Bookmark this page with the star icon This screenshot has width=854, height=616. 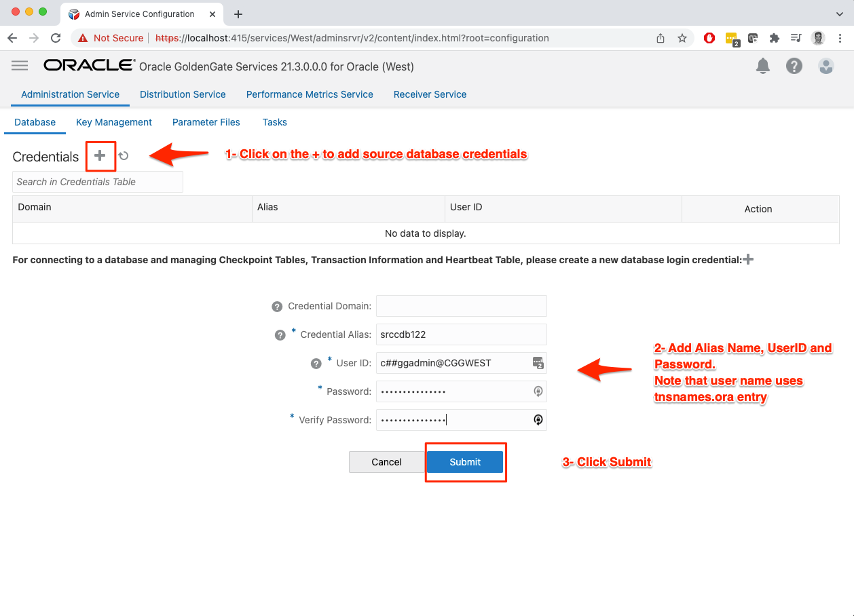click(682, 38)
